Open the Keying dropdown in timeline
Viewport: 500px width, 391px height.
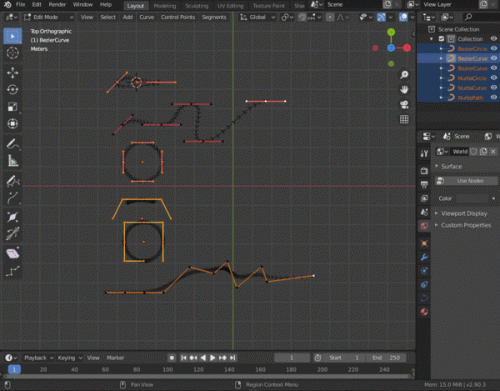[x=70, y=358]
